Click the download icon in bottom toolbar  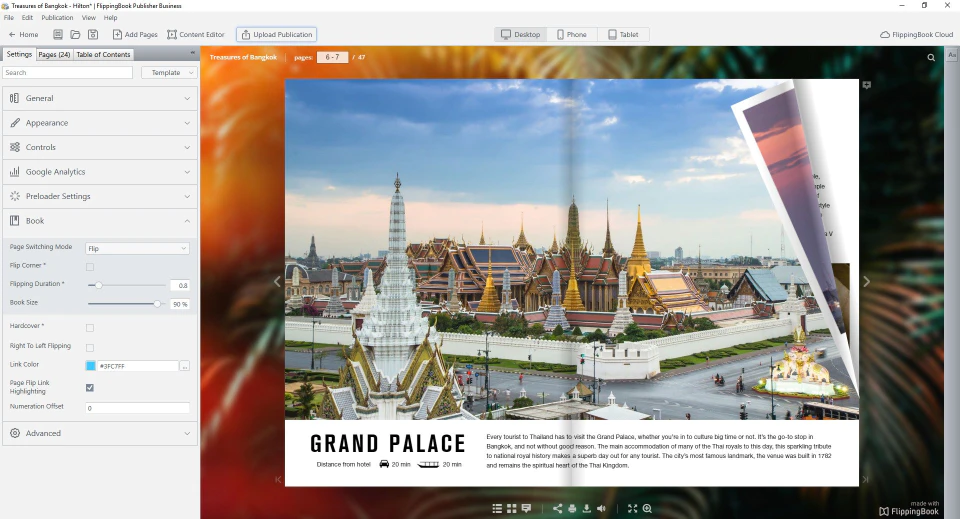tap(587, 509)
